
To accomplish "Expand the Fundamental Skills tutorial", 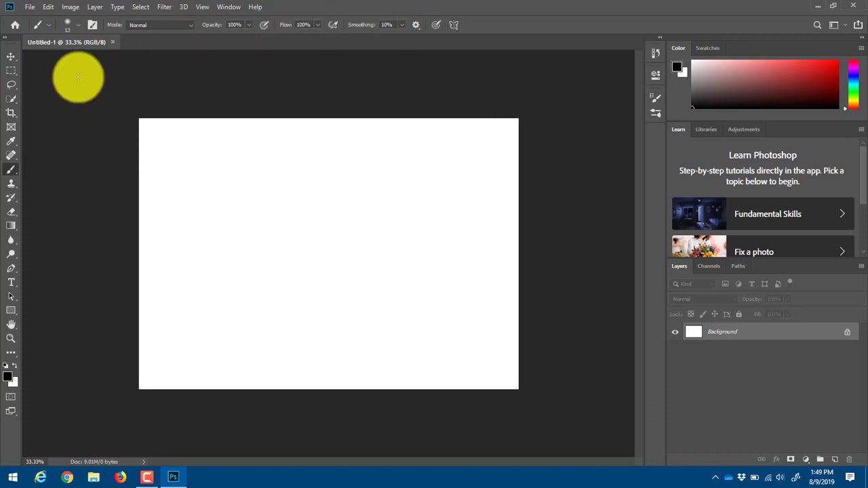I will (x=763, y=214).
